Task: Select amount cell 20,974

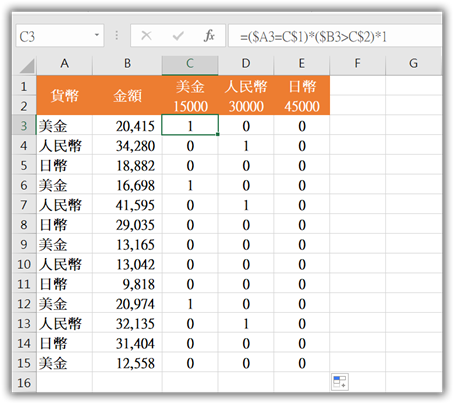Action: [127, 304]
